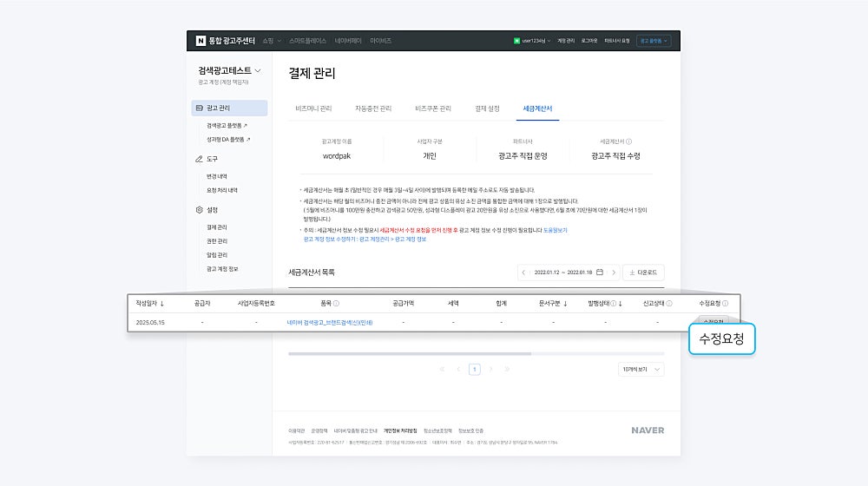This screenshot has height=486, width=868.
Task: Open 마이비즈 in top navigation
Action: click(381, 41)
